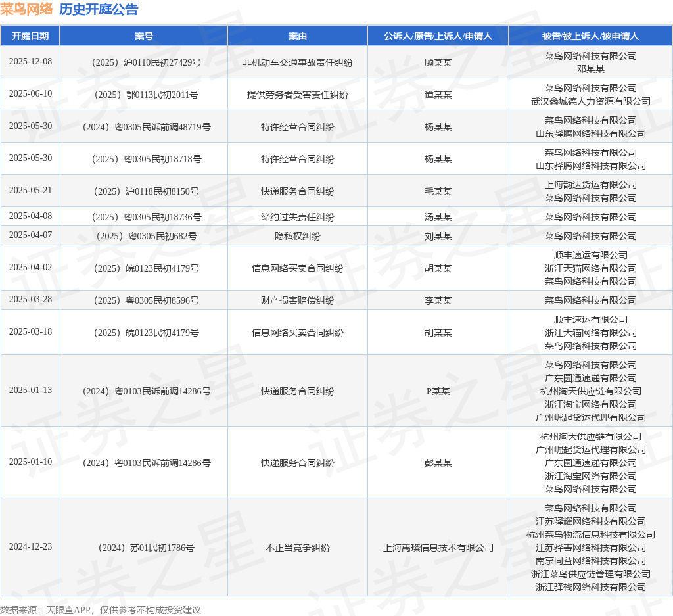Click case number (2025)粤0305民初682号
The width and height of the screenshot is (673, 616).
[147, 236]
